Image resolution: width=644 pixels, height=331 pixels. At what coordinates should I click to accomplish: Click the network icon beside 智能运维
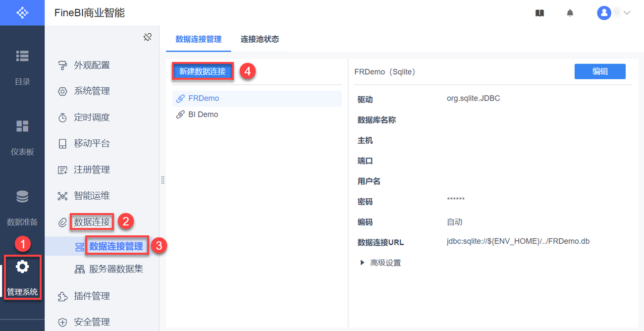tap(62, 196)
